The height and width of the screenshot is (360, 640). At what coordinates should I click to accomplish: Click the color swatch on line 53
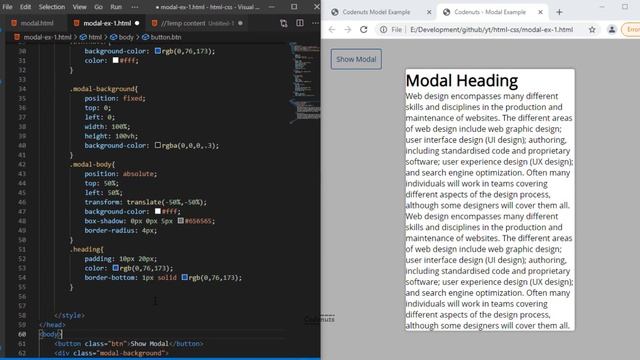click(x=116, y=268)
